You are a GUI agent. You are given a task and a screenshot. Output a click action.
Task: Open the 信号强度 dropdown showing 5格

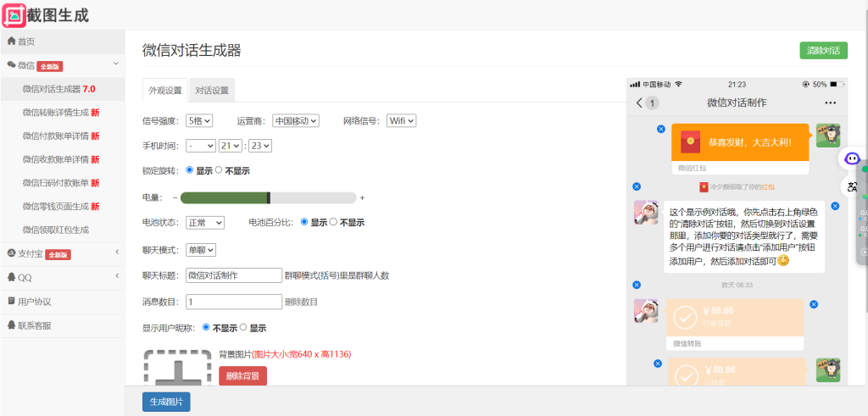(199, 120)
